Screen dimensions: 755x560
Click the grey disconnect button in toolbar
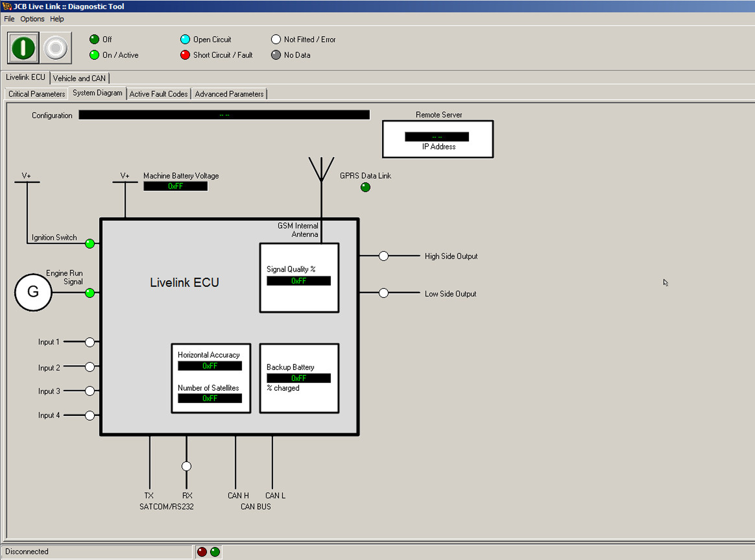[x=56, y=48]
